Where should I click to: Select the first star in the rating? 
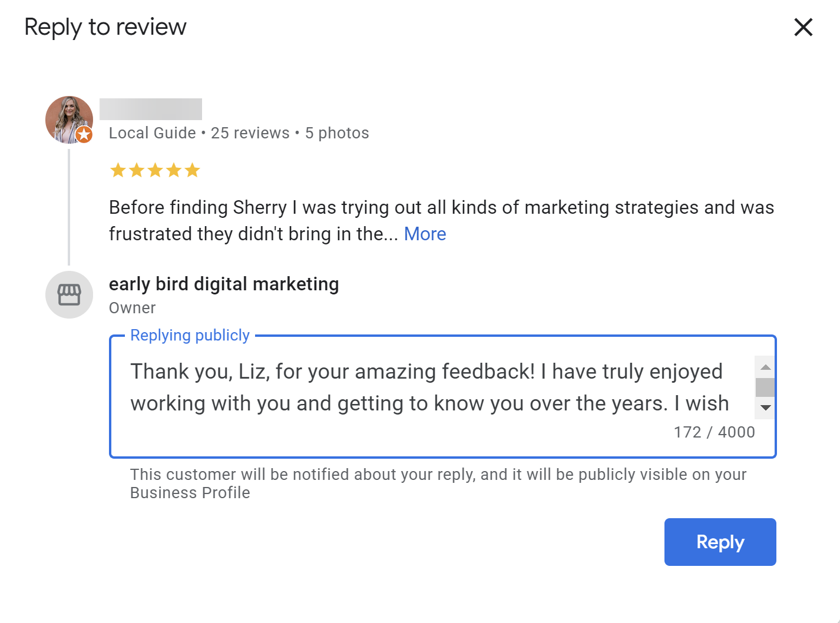(x=117, y=170)
